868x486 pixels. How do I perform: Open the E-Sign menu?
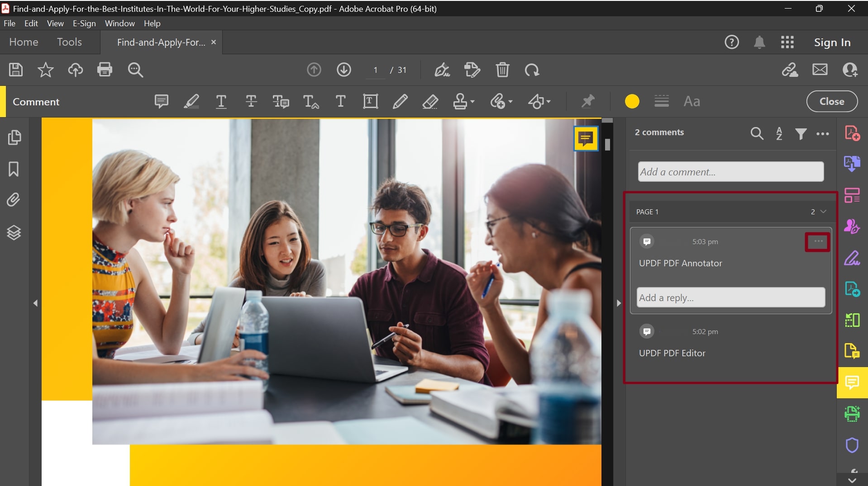coord(84,23)
